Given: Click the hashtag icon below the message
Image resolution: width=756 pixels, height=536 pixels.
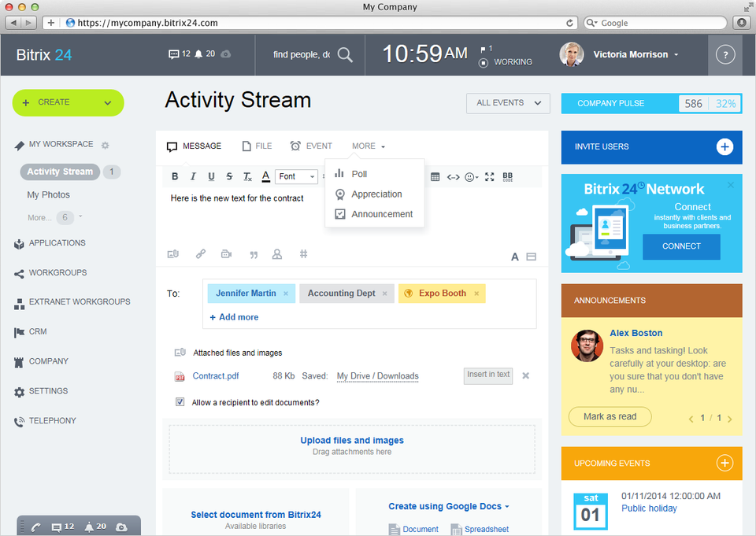Looking at the screenshot, I should point(303,254).
